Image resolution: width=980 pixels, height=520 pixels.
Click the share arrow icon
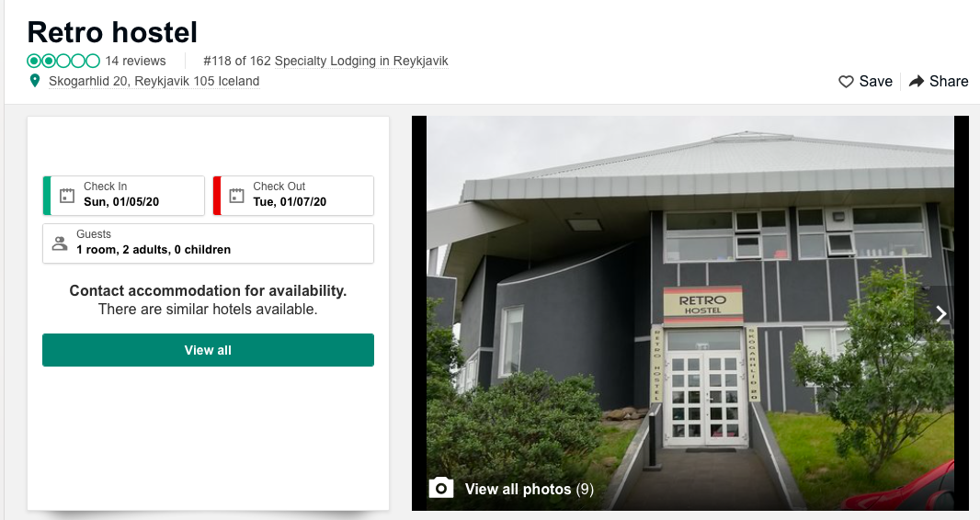(x=917, y=81)
